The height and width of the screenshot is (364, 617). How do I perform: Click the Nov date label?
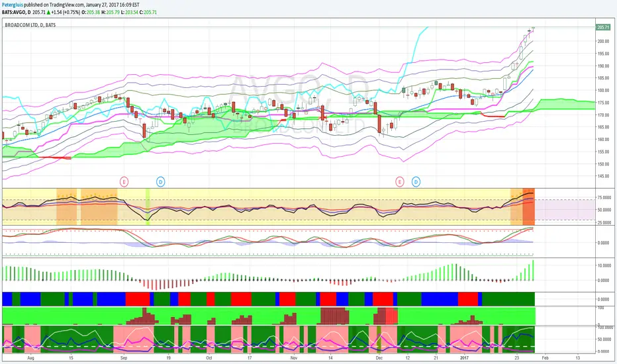[293, 358]
